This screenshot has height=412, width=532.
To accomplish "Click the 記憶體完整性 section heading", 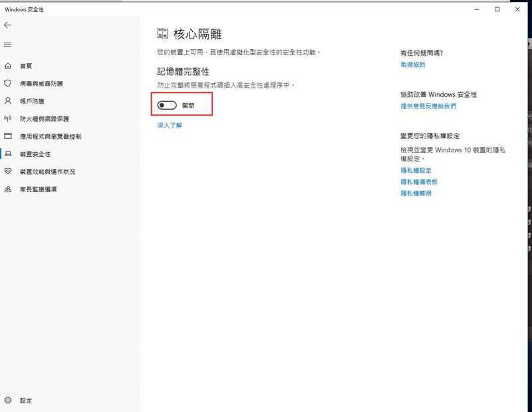I will [184, 72].
